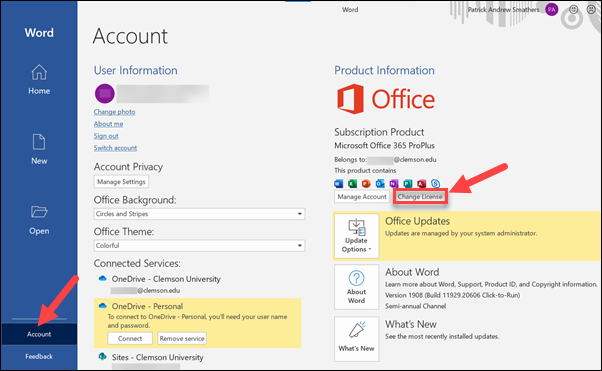This screenshot has height=371, width=602.
Task: Click the Microsoft Office 365 ProPlus text
Action: 384,146
